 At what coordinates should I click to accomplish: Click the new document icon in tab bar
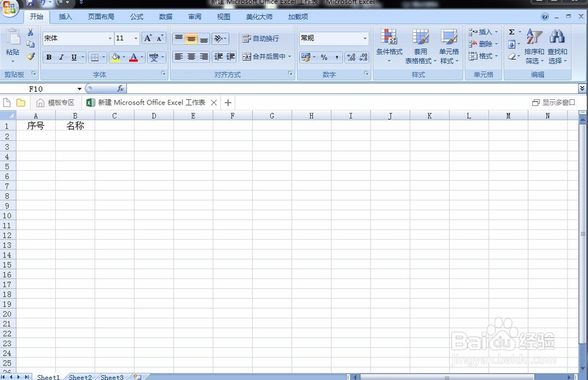[x=6, y=102]
